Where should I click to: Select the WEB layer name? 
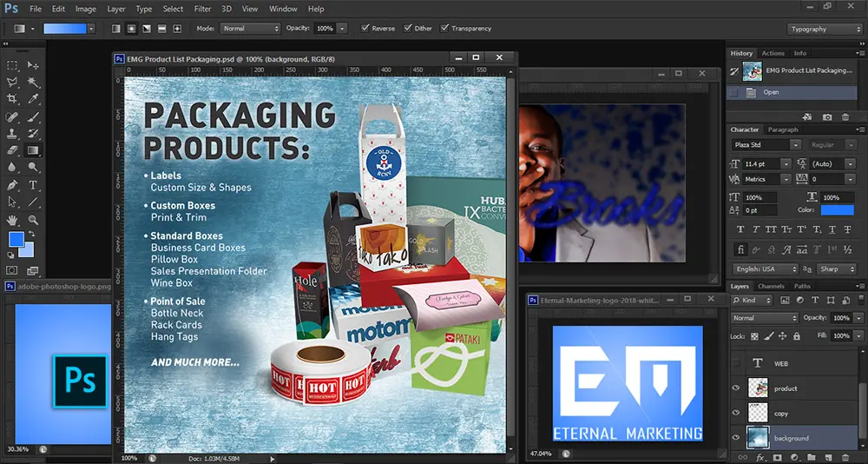(780, 364)
